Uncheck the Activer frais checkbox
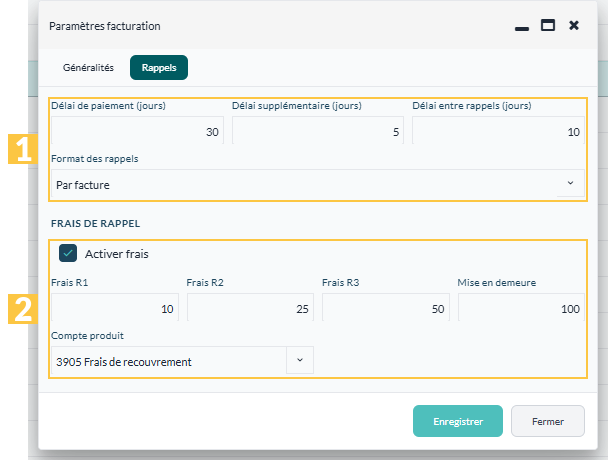 point(68,253)
